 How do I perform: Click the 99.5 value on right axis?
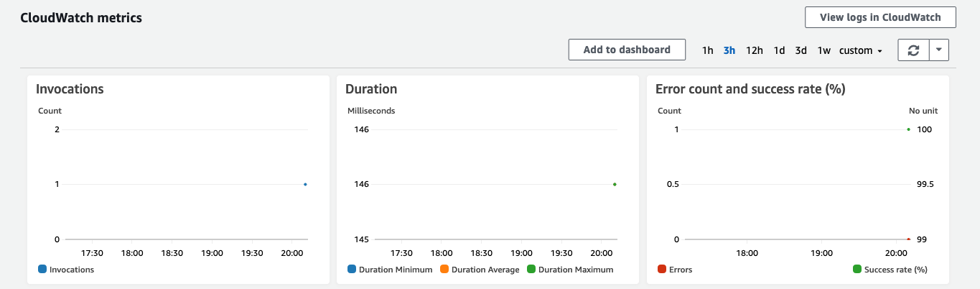(925, 184)
